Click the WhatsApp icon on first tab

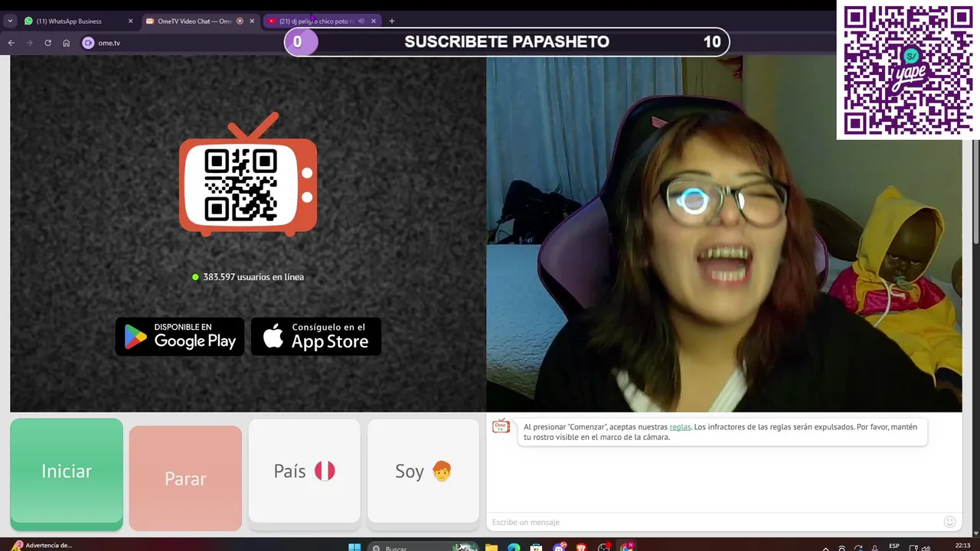pyautogui.click(x=29, y=21)
